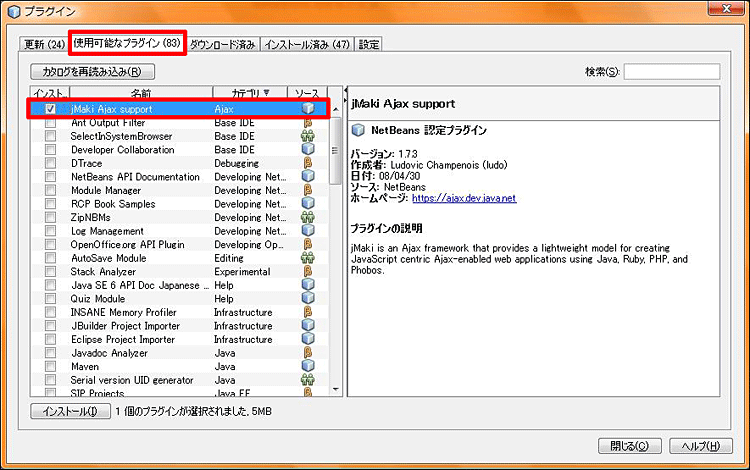This screenshot has height=470, width=750.
Task: Click source icon for Maven row
Action: 308,367
